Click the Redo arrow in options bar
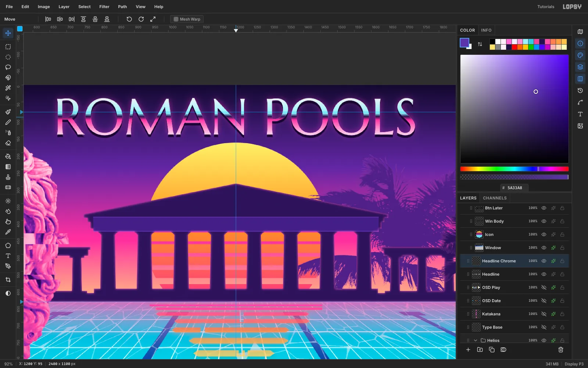The width and height of the screenshot is (588, 368). [x=141, y=19]
